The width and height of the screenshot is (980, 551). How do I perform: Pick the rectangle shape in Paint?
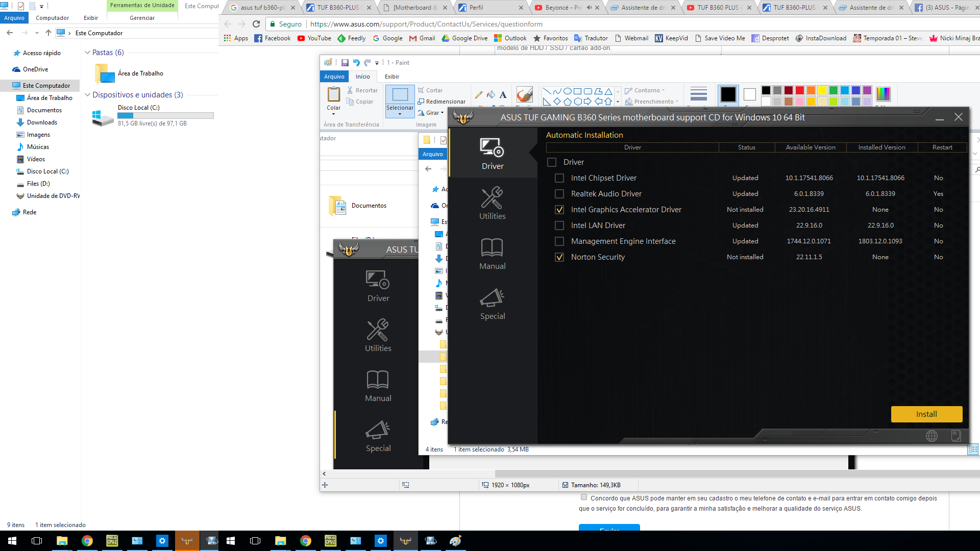[577, 91]
